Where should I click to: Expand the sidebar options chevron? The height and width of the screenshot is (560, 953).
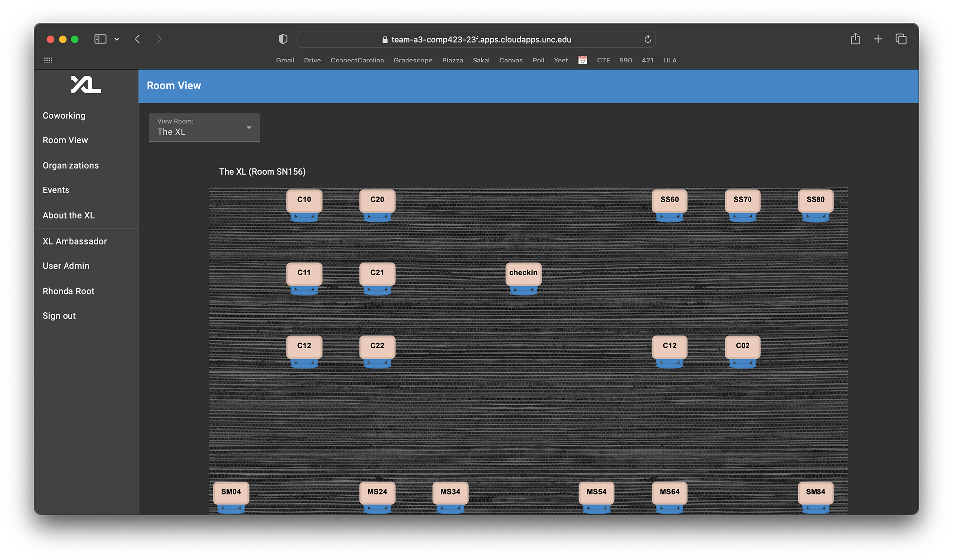[x=117, y=39]
